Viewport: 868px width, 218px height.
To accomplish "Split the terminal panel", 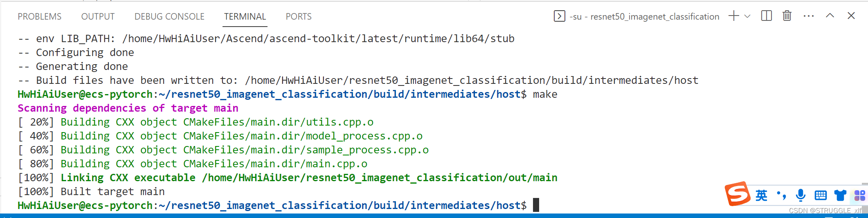I will 766,16.
